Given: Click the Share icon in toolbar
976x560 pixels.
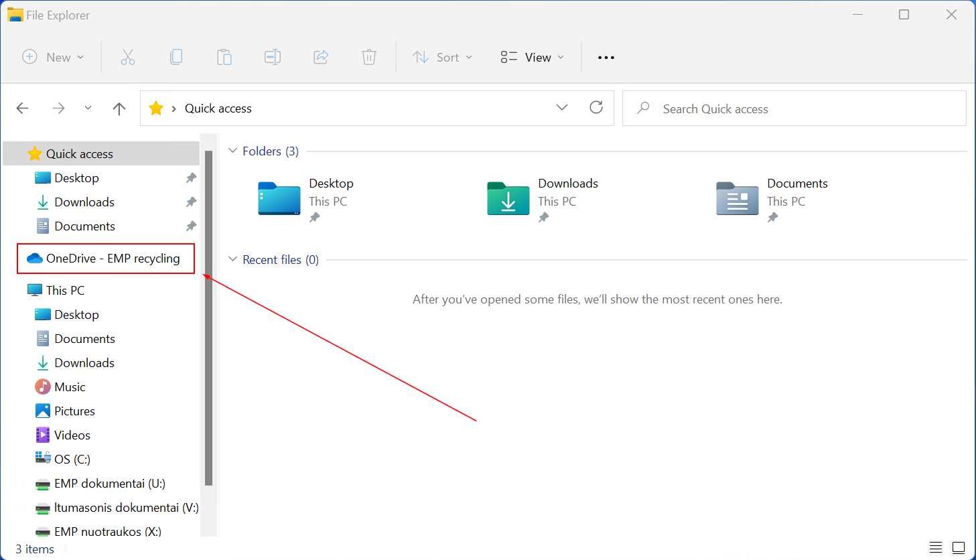Looking at the screenshot, I should (321, 58).
